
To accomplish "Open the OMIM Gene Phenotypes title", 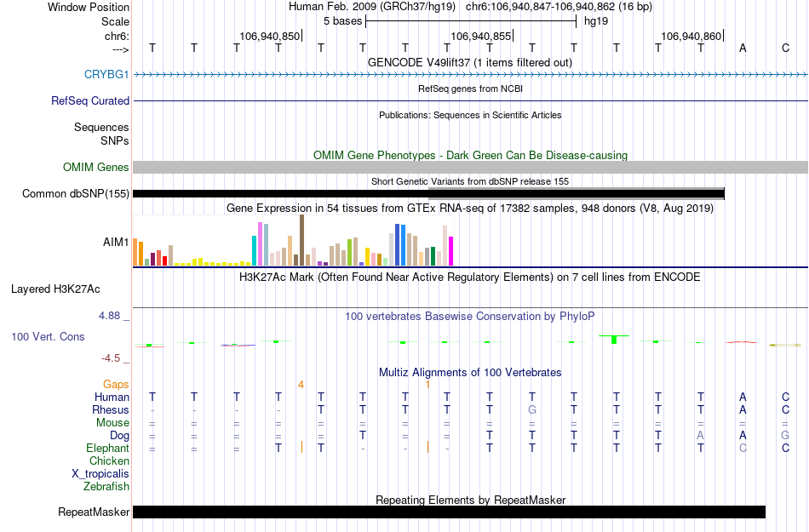I will [x=470, y=155].
